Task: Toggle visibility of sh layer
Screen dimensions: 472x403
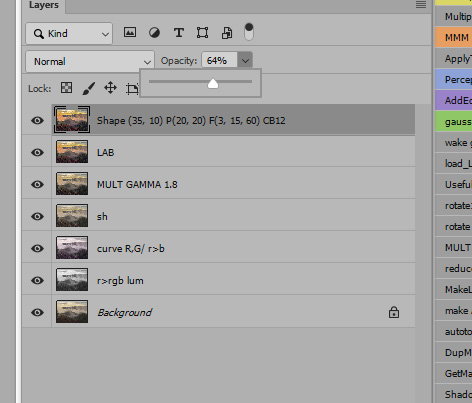Action: coord(37,216)
